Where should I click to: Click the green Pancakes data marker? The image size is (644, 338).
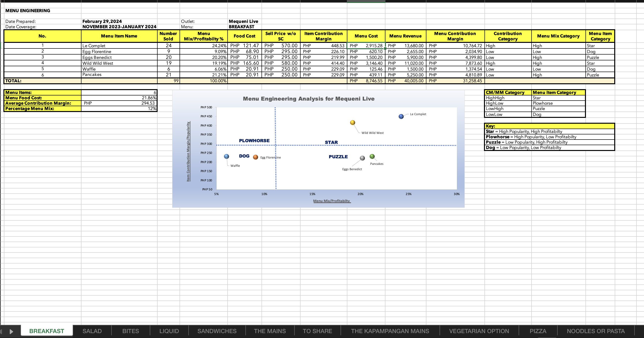click(x=372, y=156)
